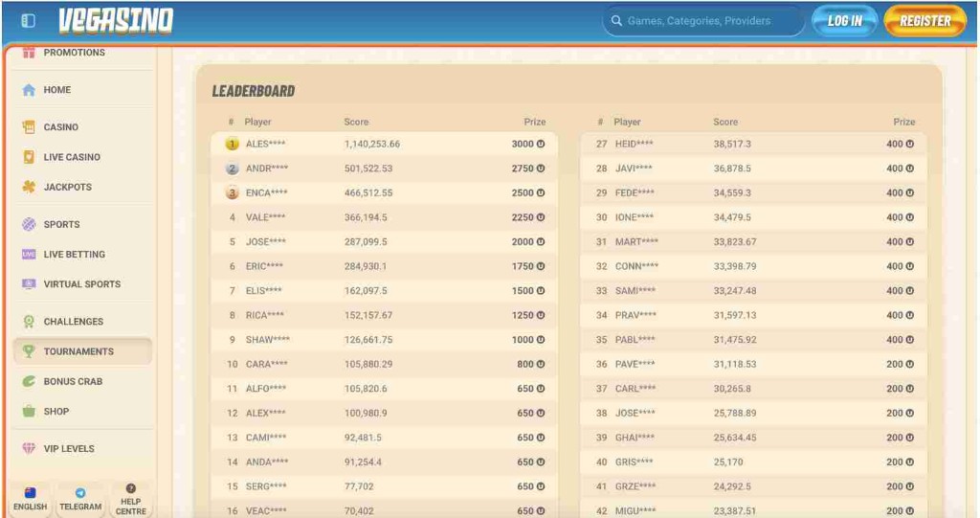Select the SPORTS menu label

[x=62, y=224]
